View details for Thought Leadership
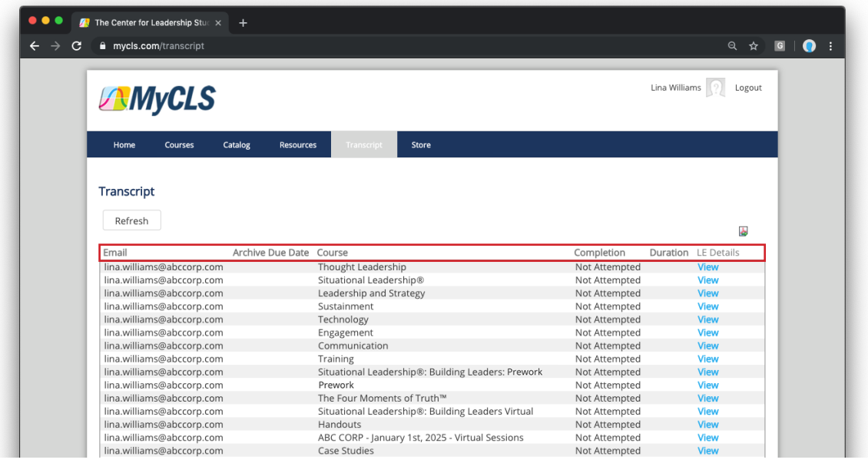This screenshot has width=868, height=463. [708, 267]
